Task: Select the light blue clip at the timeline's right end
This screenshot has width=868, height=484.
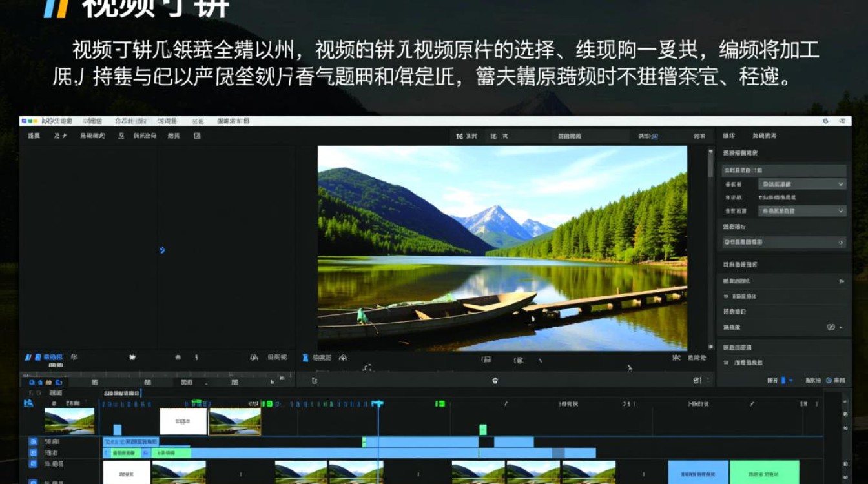Action: point(698,472)
